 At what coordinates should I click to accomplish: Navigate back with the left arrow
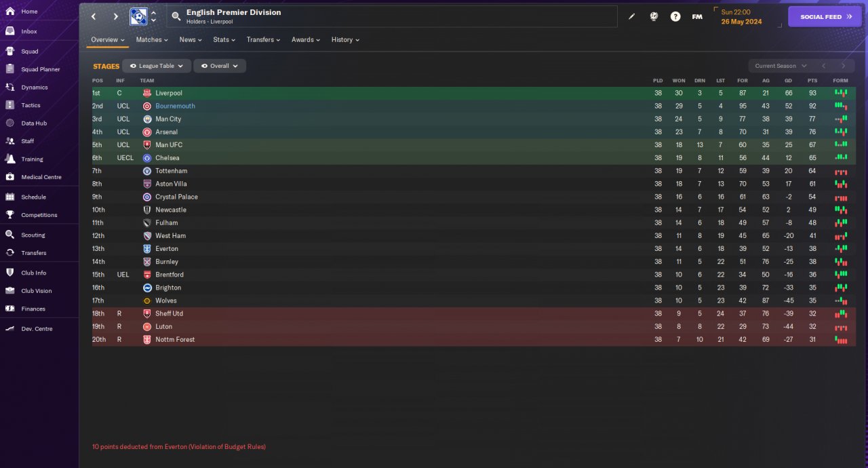94,16
